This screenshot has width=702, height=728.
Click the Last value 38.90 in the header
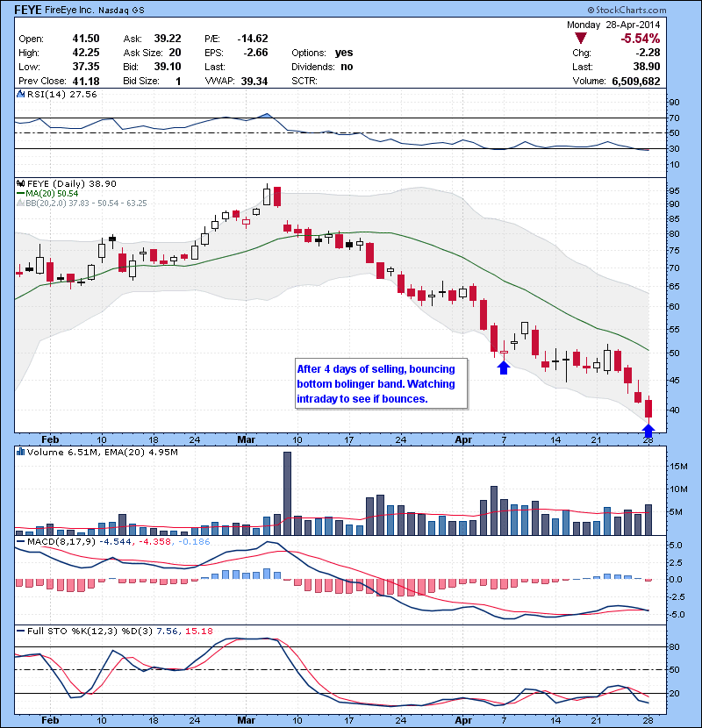pyautogui.click(x=646, y=67)
